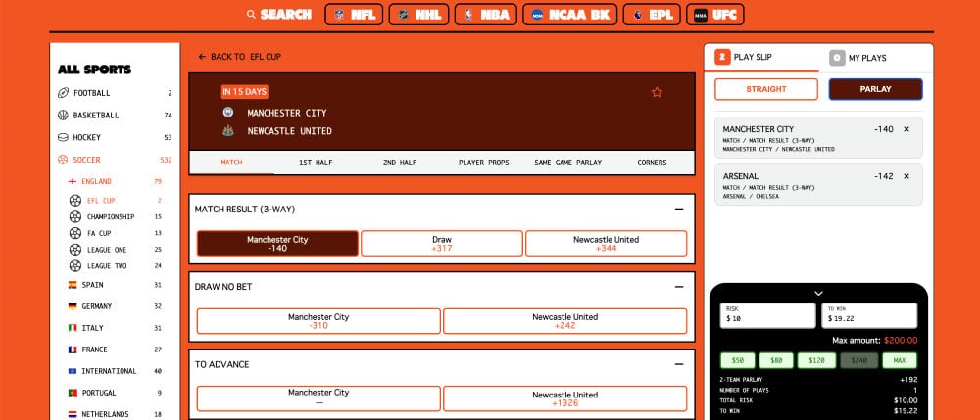This screenshot has width=980, height=420.
Task: Click the Germany flag icon
Action: [73, 306]
